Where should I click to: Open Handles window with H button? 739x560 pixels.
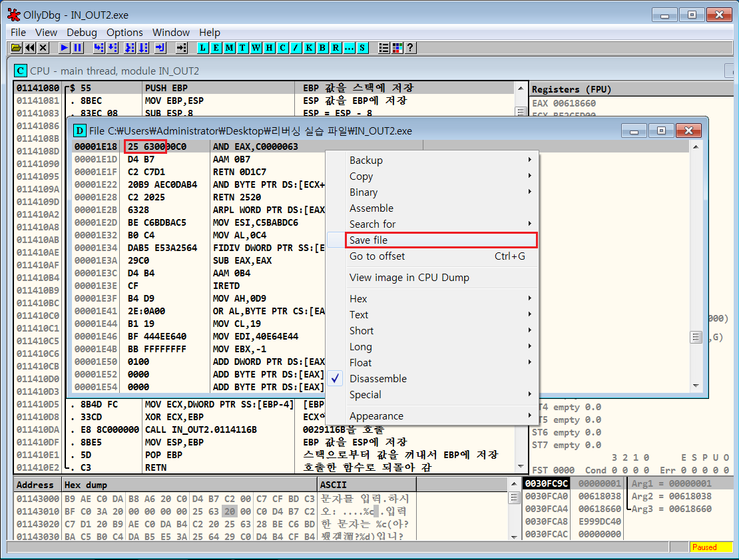[269, 47]
